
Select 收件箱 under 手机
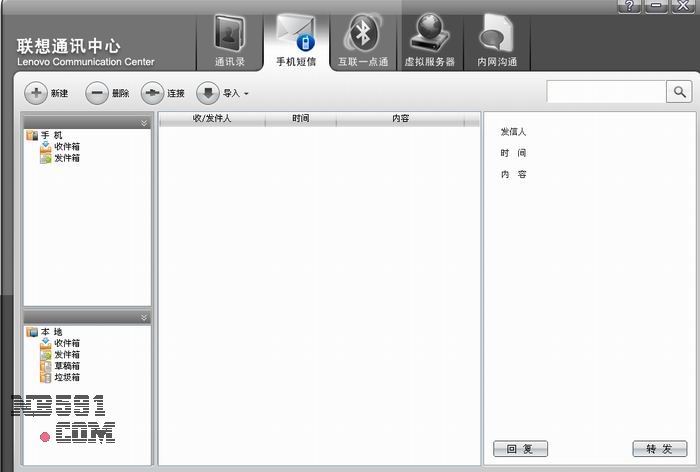[x=66, y=147]
